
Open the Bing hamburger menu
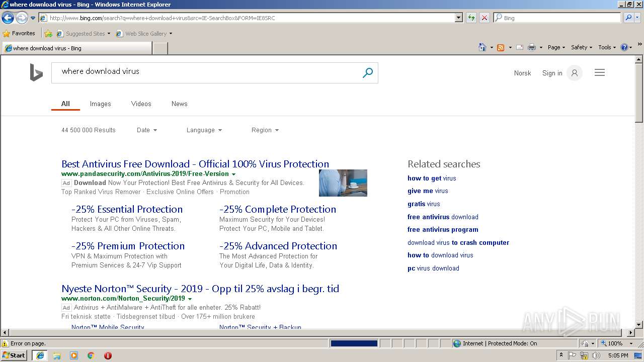(599, 72)
